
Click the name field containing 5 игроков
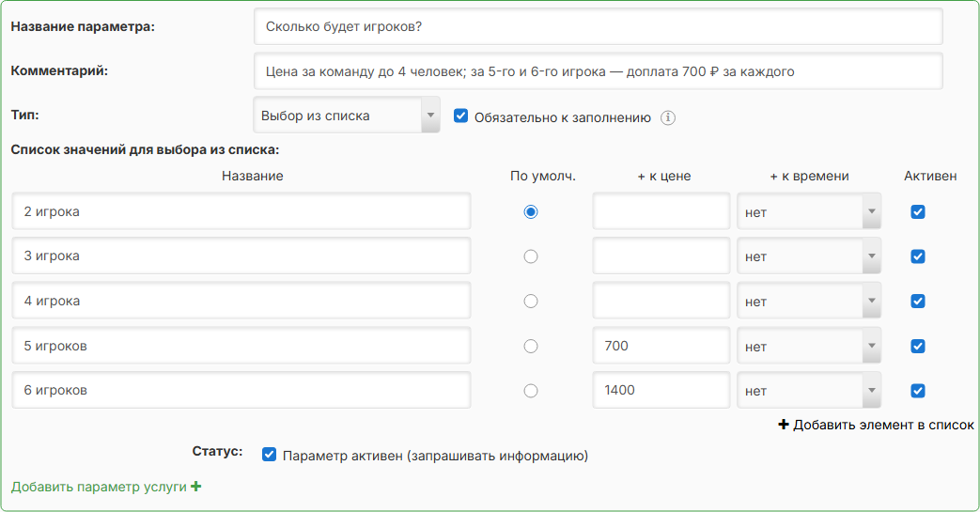241,346
